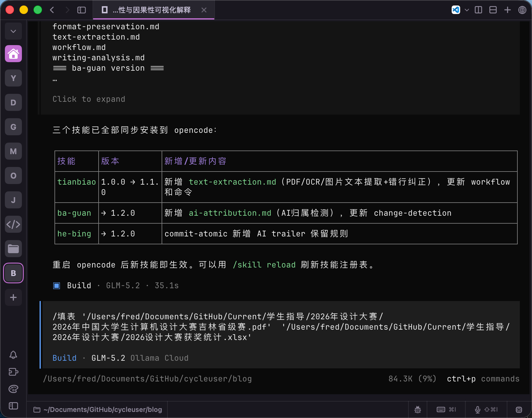
Task: Click the workflow.md line
Action: pos(79,47)
